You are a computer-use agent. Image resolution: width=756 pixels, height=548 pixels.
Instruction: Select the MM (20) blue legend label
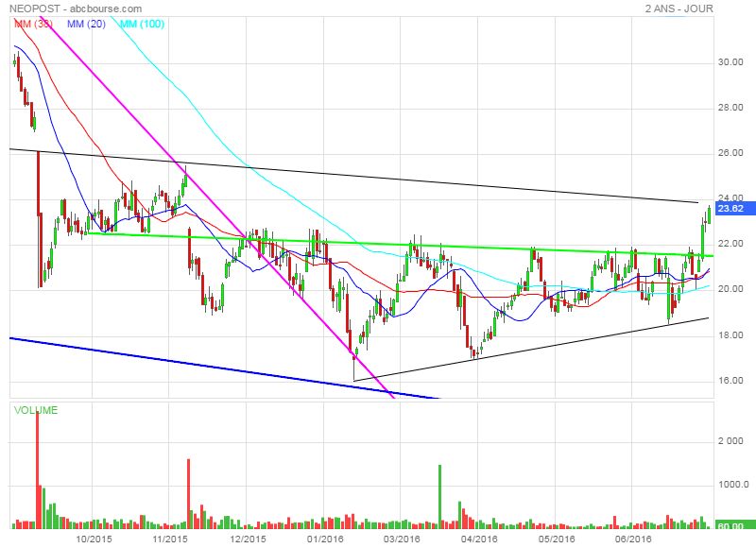point(87,24)
